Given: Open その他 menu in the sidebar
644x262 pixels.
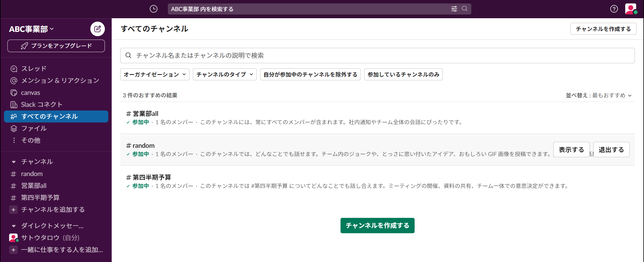Looking at the screenshot, I should tap(30, 140).
